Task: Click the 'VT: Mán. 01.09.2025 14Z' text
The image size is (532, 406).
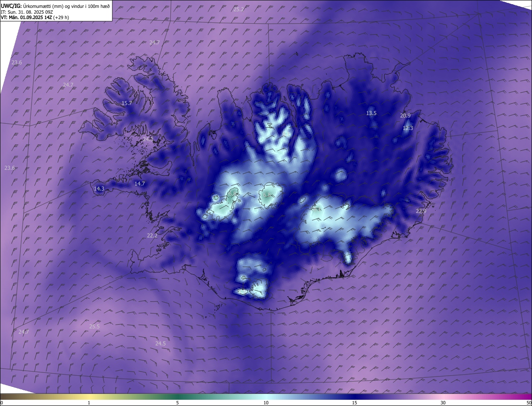Action: pyautogui.click(x=26, y=17)
